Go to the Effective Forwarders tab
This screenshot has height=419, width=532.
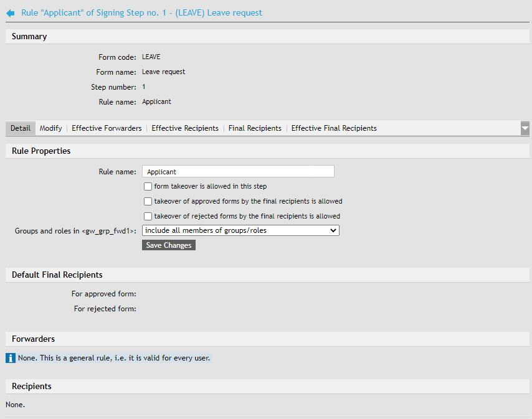click(107, 128)
